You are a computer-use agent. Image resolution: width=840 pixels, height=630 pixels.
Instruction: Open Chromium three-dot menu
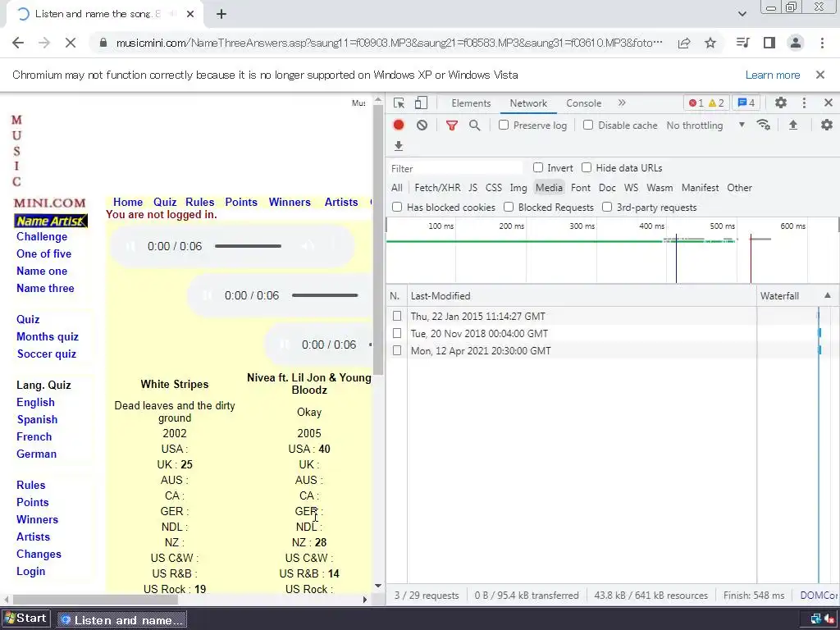coord(822,43)
